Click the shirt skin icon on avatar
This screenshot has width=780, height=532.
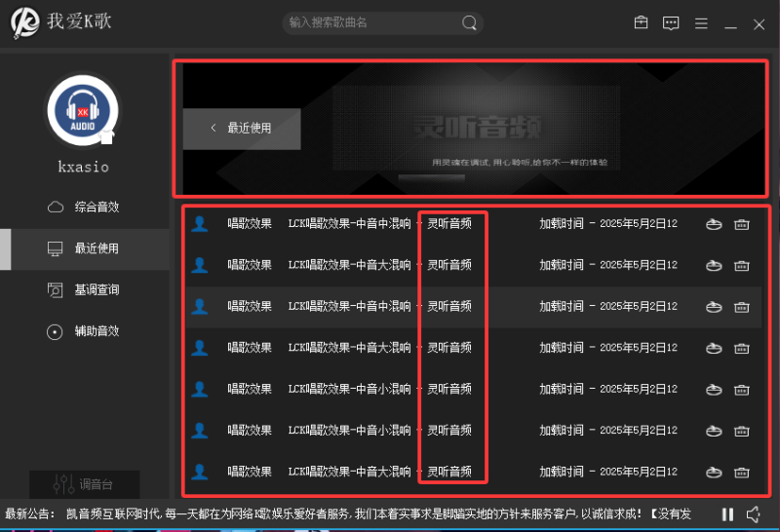107,136
